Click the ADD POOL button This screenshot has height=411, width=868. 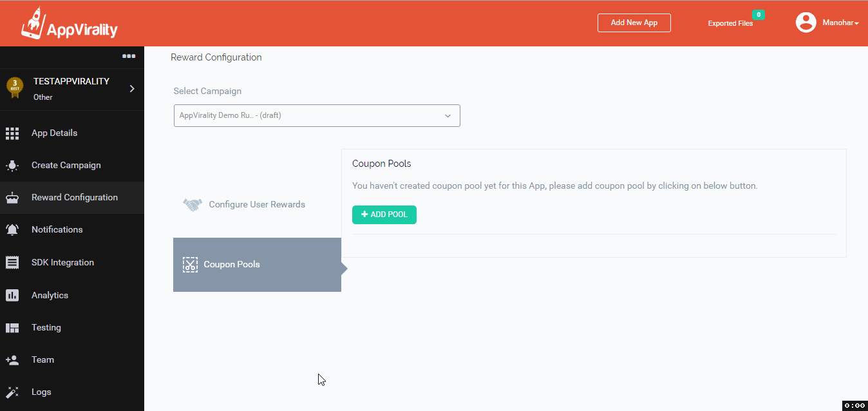tap(384, 215)
